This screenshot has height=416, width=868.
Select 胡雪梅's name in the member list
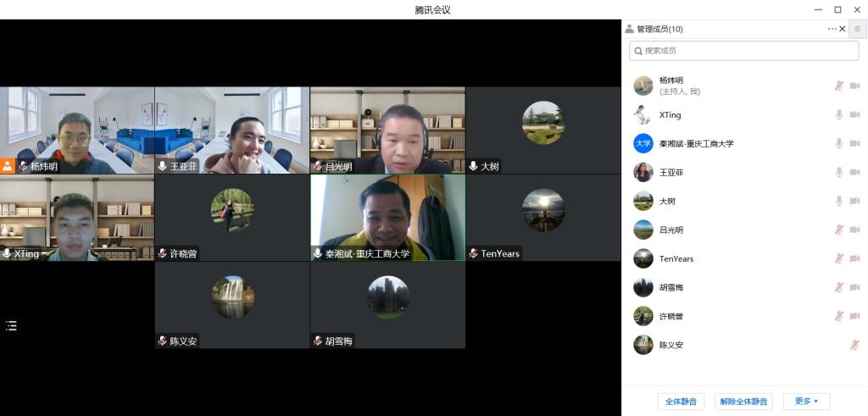[x=671, y=287]
